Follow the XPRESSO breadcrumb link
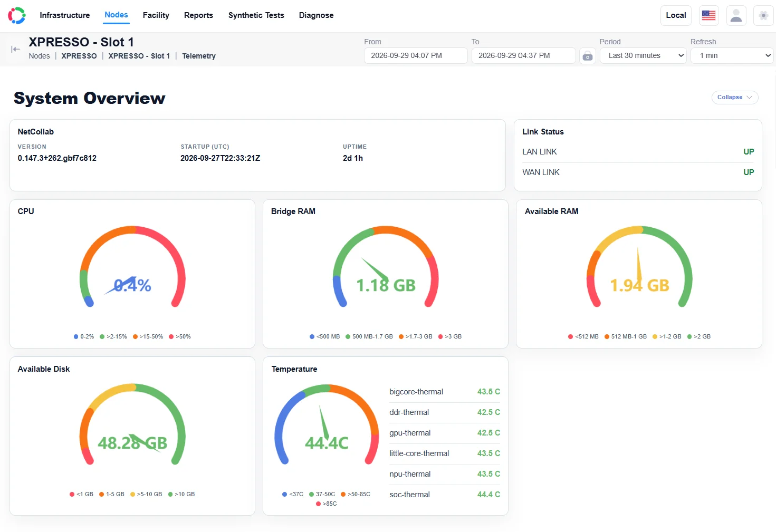Viewport: 776px width, 532px height. click(79, 56)
